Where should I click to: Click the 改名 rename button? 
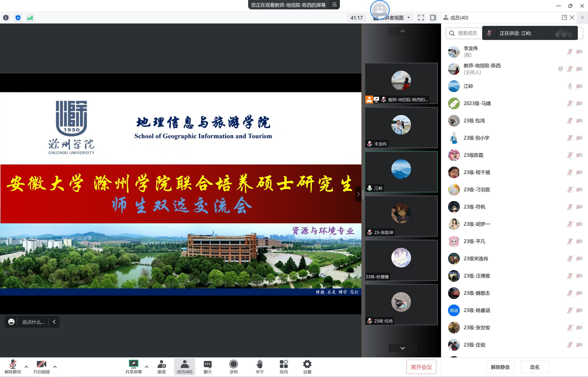[x=535, y=367]
